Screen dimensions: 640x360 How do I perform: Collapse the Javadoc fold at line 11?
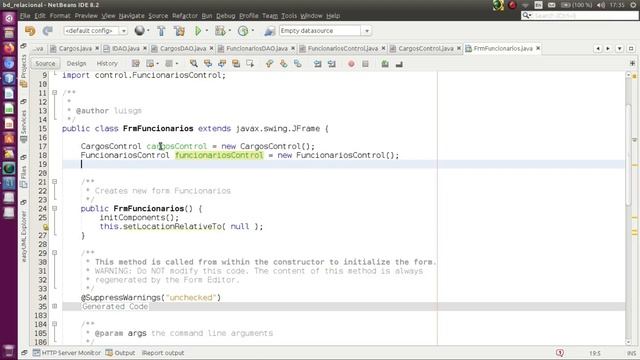(54, 93)
